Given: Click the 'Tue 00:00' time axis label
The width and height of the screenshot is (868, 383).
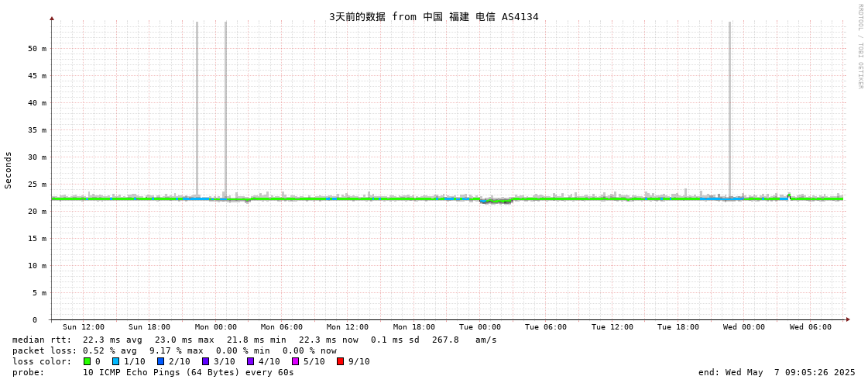Looking at the screenshot, I should click(x=480, y=327).
